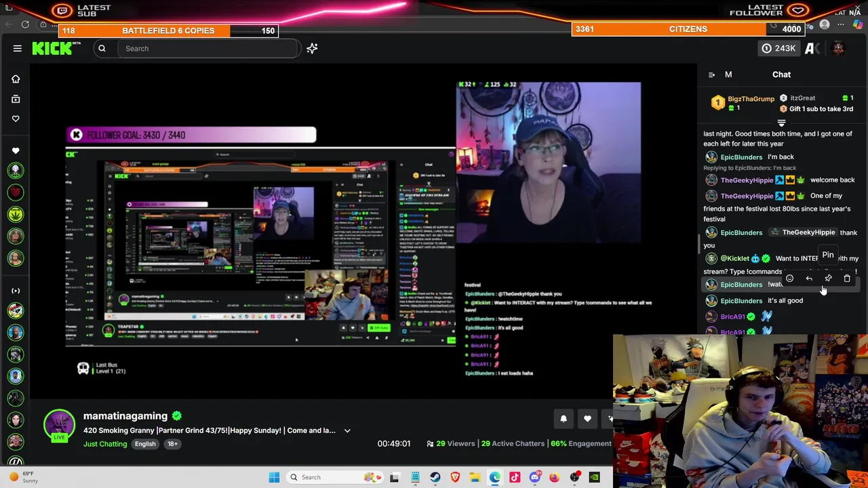
Task: Reply to the hovered chat message
Action: coord(809,279)
